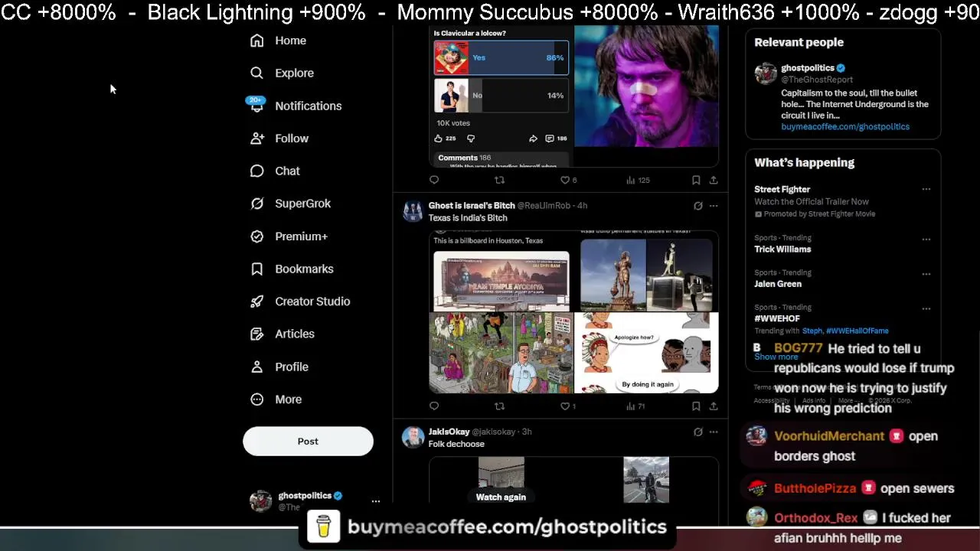This screenshot has width=980, height=551.
Task: Click the Explore magnifier icon
Action: point(257,73)
